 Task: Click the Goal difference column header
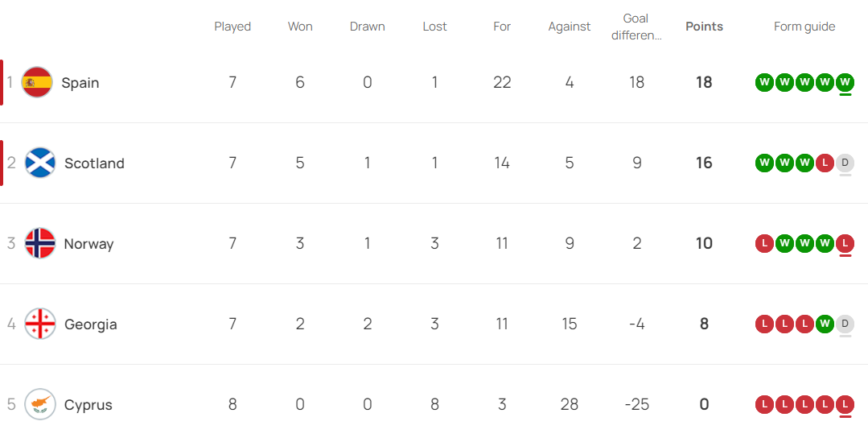tap(636, 27)
